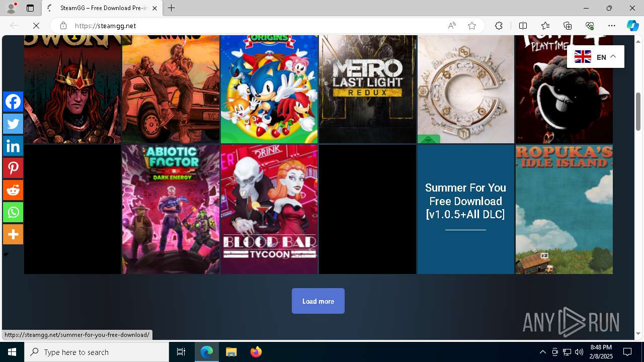
Task: Open Settings and more menu
Action: [x=612, y=26]
